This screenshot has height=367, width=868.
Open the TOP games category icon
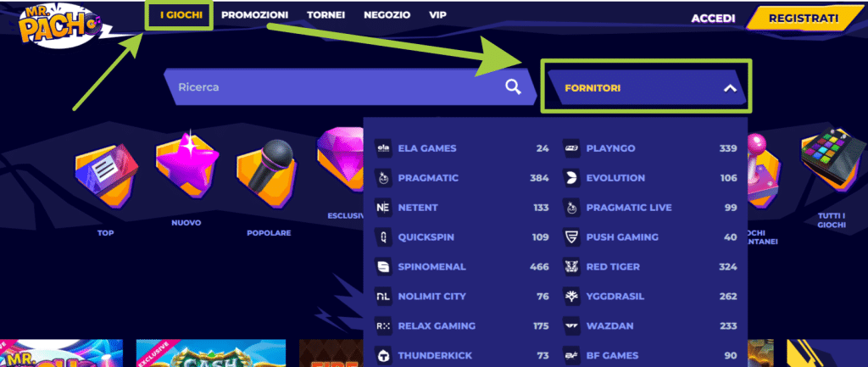click(x=106, y=176)
